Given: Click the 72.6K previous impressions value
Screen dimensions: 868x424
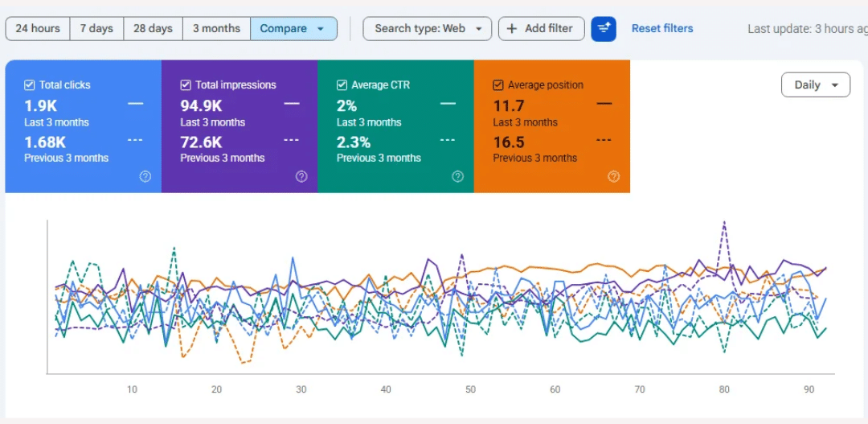Looking at the screenshot, I should click(x=202, y=142).
